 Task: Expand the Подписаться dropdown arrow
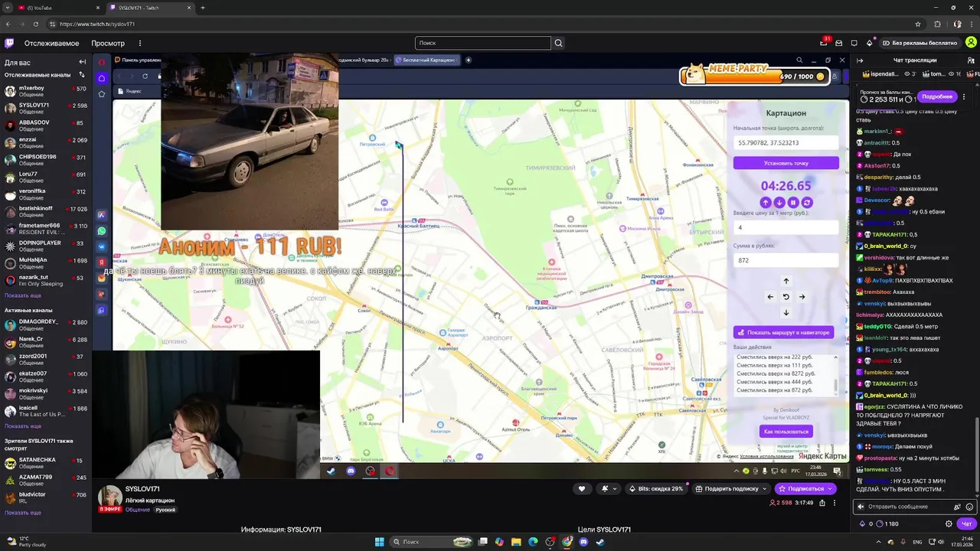[829, 488]
